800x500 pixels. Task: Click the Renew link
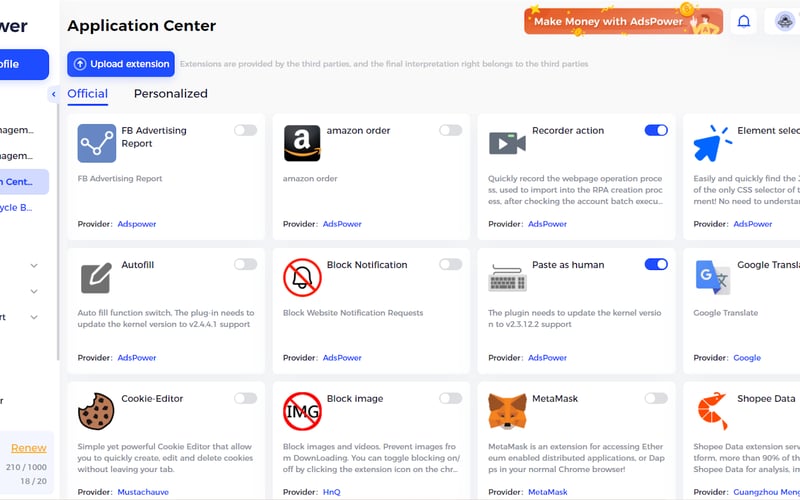(x=29, y=448)
